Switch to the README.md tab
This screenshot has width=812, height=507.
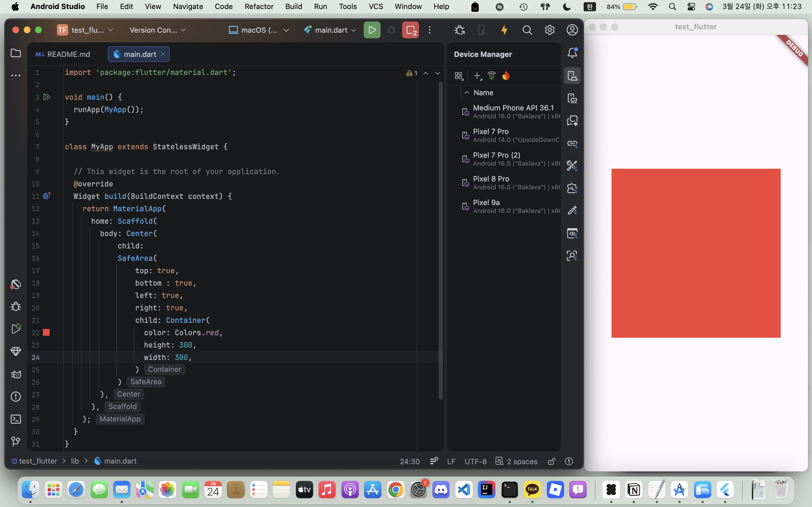coord(63,54)
